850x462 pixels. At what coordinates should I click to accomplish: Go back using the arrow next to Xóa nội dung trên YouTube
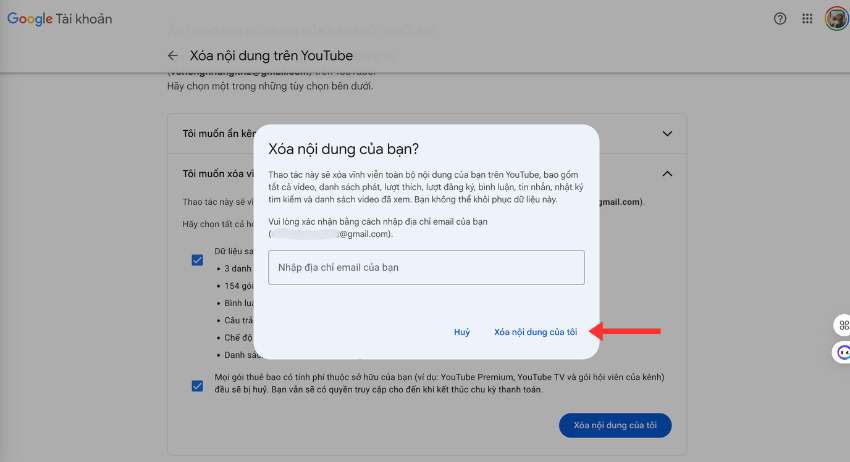pyautogui.click(x=173, y=55)
